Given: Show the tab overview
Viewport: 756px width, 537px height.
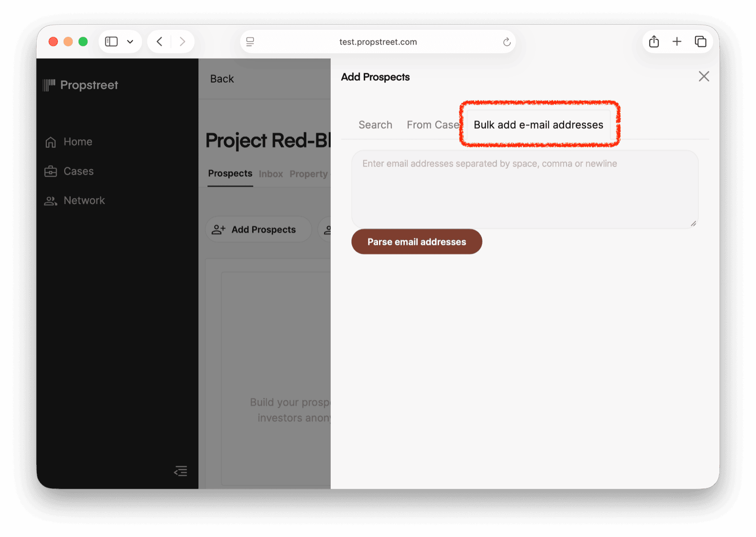Looking at the screenshot, I should [700, 42].
